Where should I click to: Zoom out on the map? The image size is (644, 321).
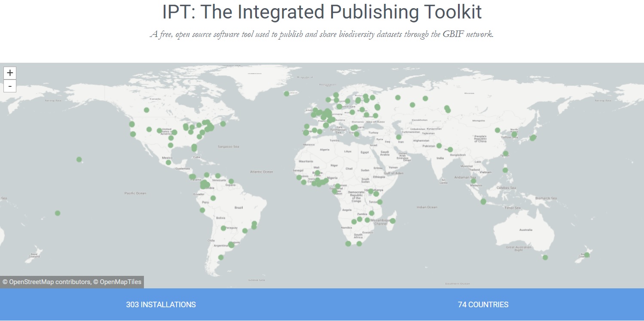coord(10,86)
